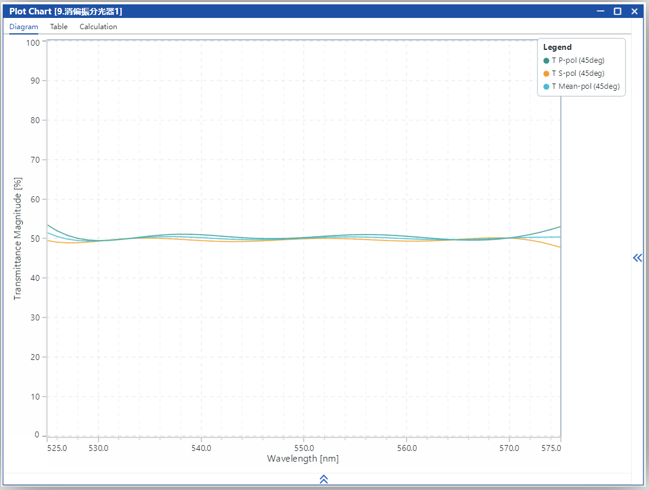This screenshot has width=649, height=490.
Task: Toggle the T Mean-pol (45deg) legend label
Action: [584, 86]
